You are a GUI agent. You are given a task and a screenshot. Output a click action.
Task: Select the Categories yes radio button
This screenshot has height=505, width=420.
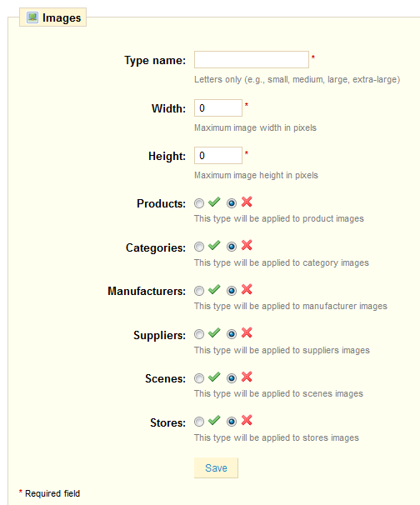199,247
